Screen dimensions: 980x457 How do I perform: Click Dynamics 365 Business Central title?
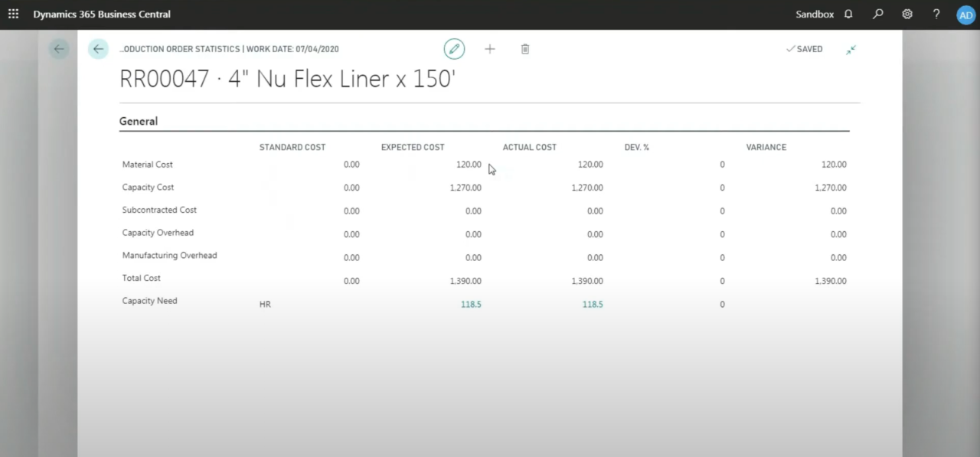point(102,15)
